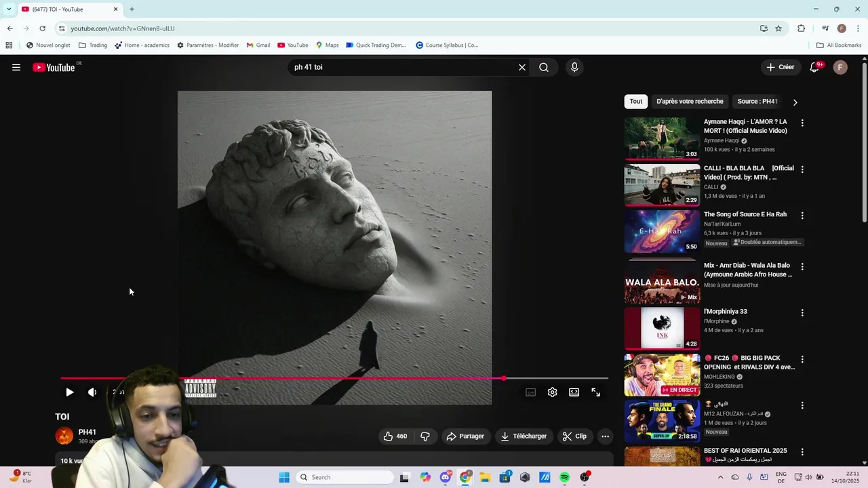The height and width of the screenshot is (488, 868).
Task: Open the PH41 channel name
Action: click(x=87, y=432)
